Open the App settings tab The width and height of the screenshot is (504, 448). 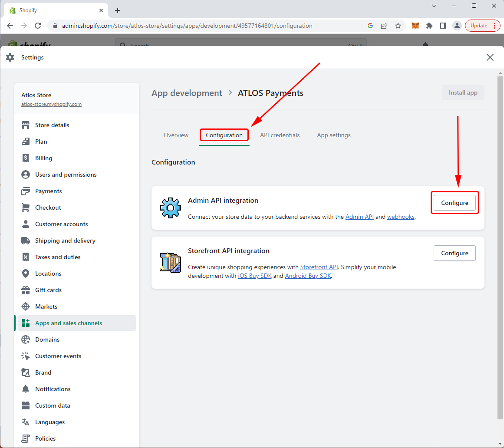coord(334,135)
